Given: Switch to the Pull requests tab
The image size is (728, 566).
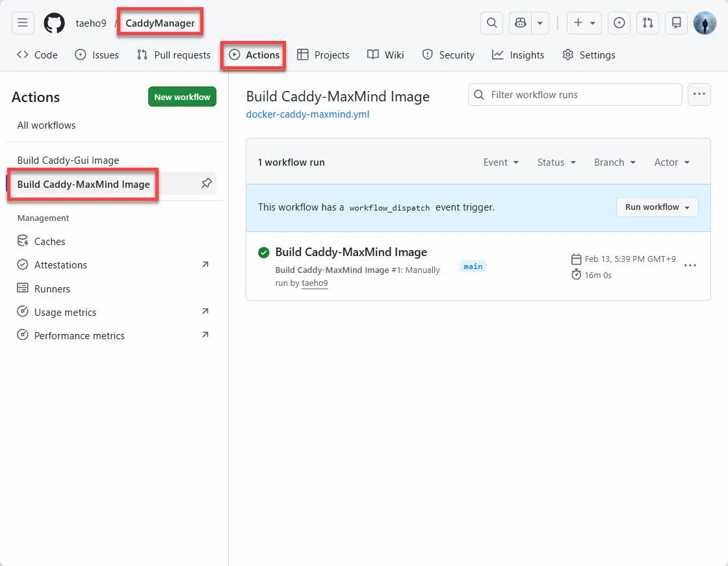Looking at the screenshot, I should click(x=174, y=55).
